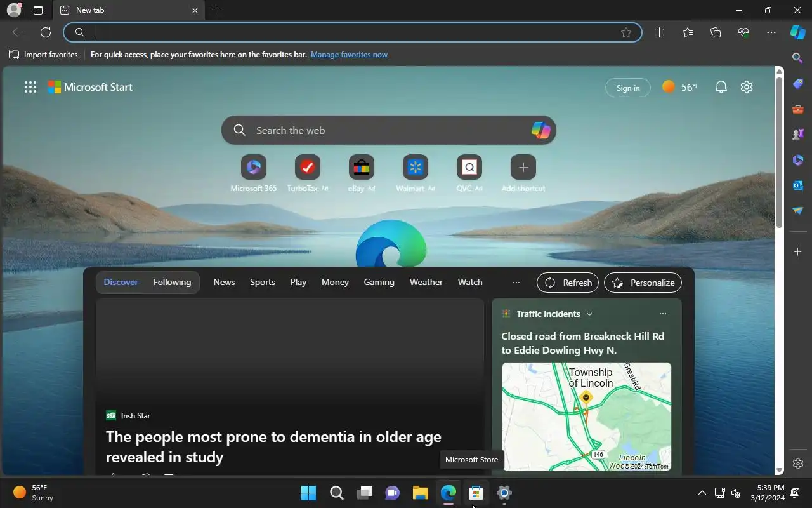Click the traffic map thumbnail
812x508 pixels.
587,417
